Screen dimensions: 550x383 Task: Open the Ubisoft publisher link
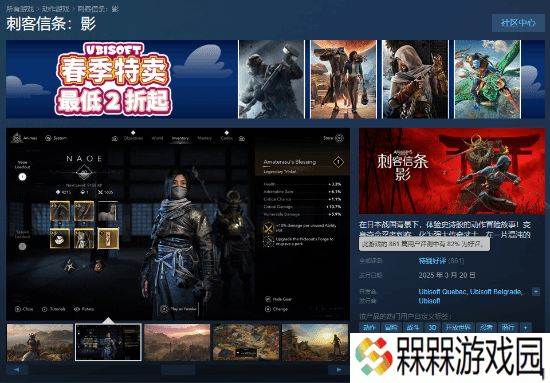pyautogui.click(x=429, y=301)
